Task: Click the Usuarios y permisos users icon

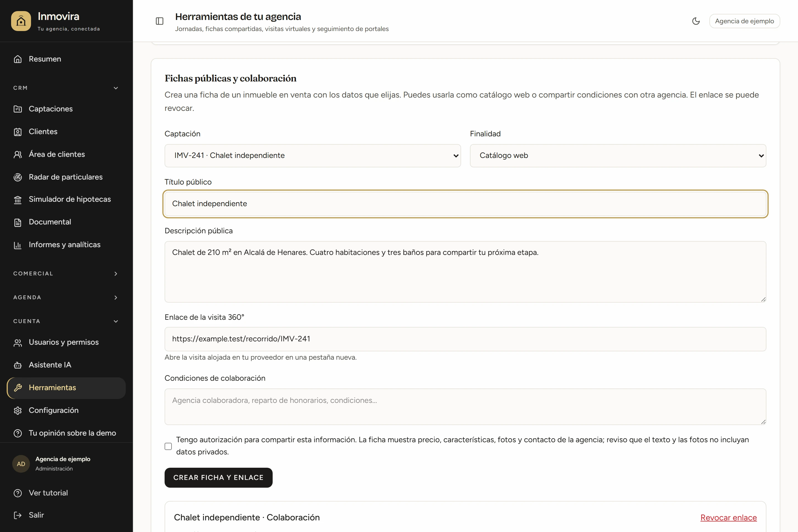Action: pos(18,342)
